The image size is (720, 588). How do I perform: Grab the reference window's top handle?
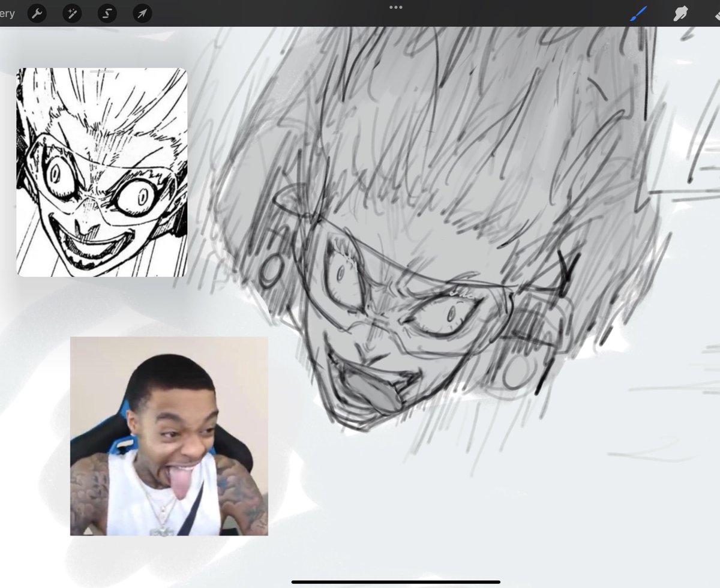(x=102, y=71)
